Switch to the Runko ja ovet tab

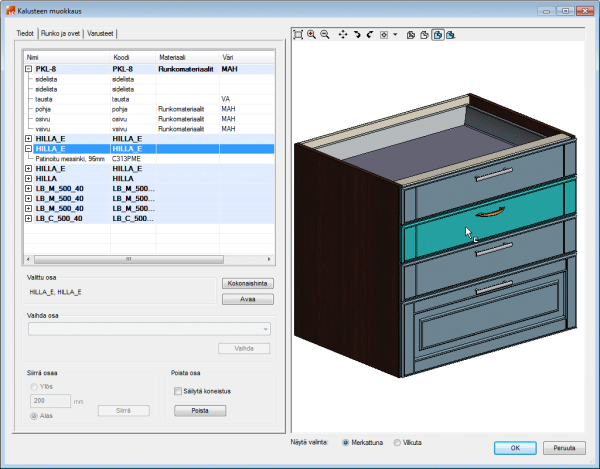[x=60, y=33]
